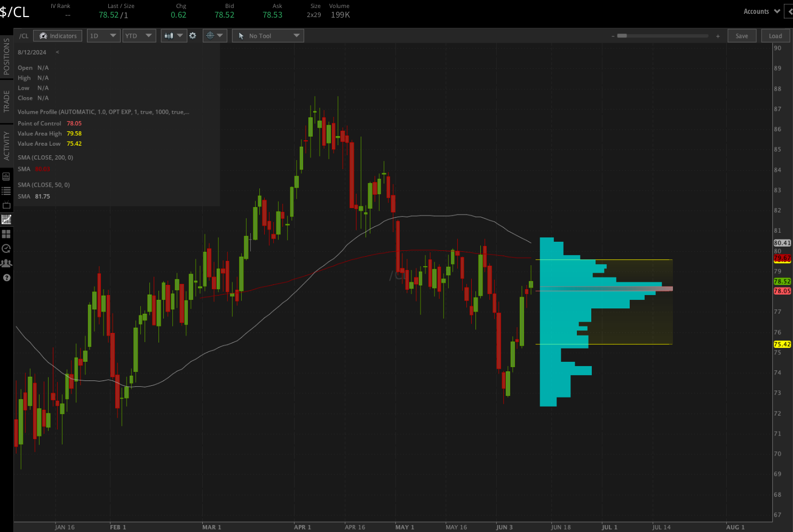Click the JUN 3 date axis label
Viewport: 793px width, 532px height.
point(504,527)
